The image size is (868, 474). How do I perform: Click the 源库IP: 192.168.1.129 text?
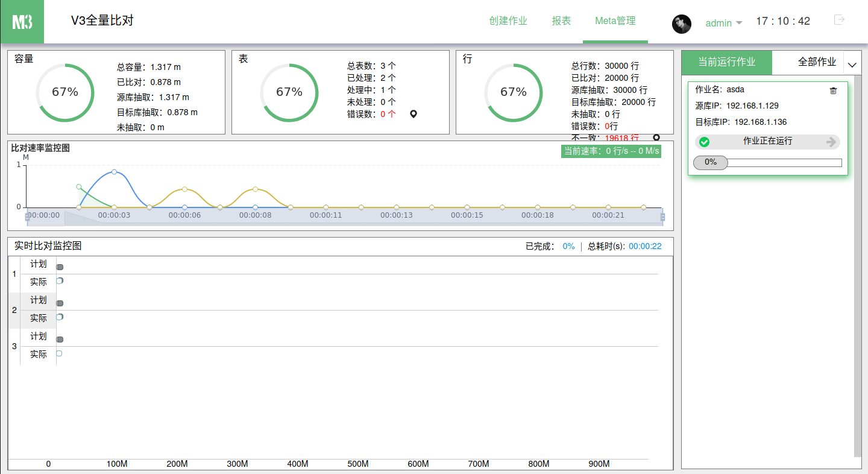[737, 106]
